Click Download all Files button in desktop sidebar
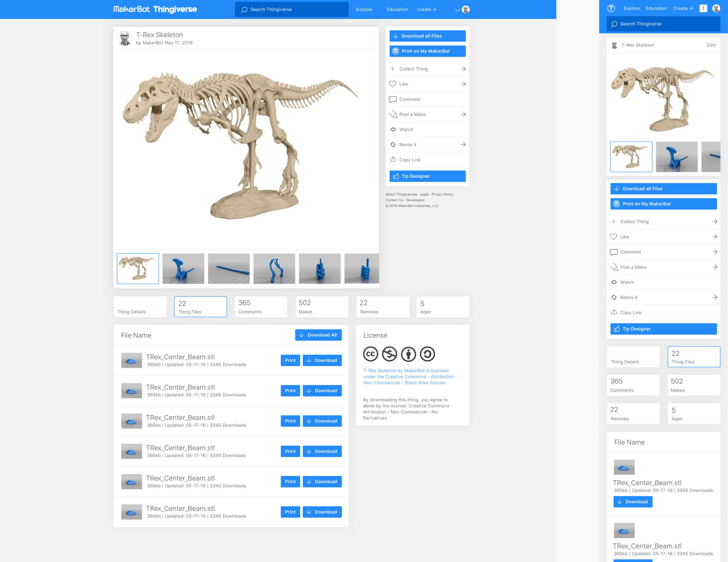Image resolution: width=728 pixels, height=562 pixels. pos(427,36)
